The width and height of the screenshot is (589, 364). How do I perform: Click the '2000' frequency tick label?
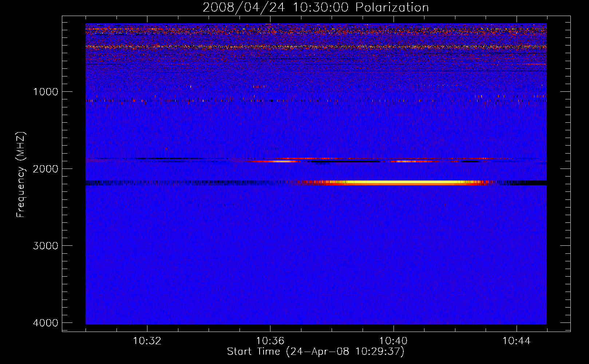(46, 169)
